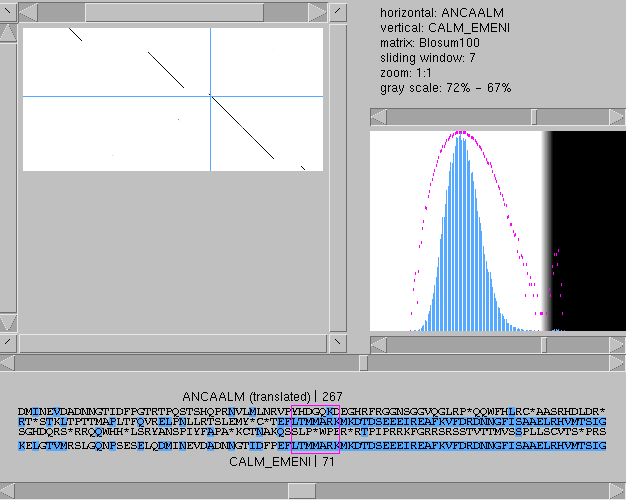Click the wide middle scrollbar thumb
Screen dimensions: 626x500
(x=363, y=363)
